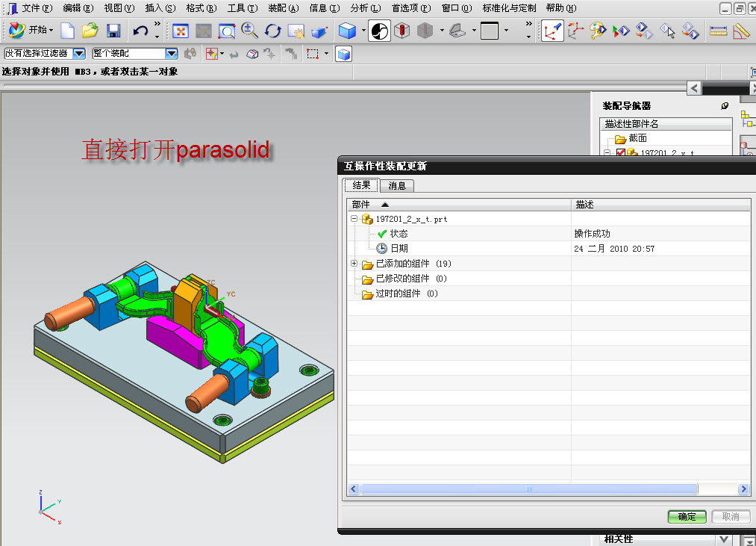Image resolution: width=756 pixels, height=546 pixels.
Task: Click the snap point crosshair icon
Action: pos(212,54)
